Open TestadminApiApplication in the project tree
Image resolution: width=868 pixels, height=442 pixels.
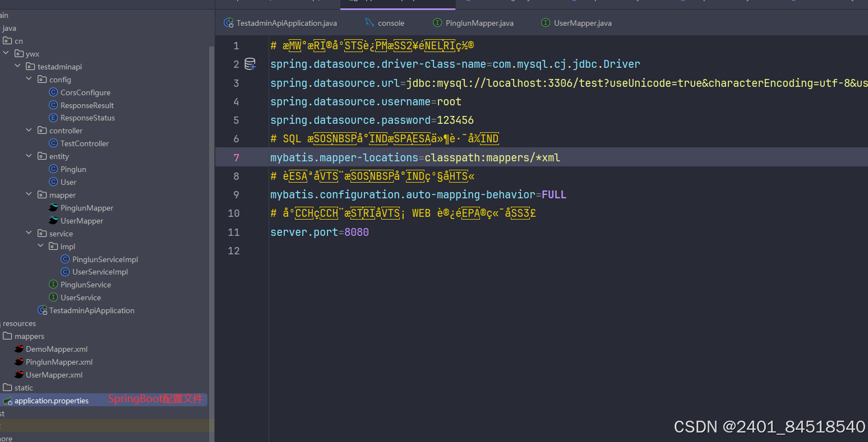pyautogui.click(x=92, y=310)
